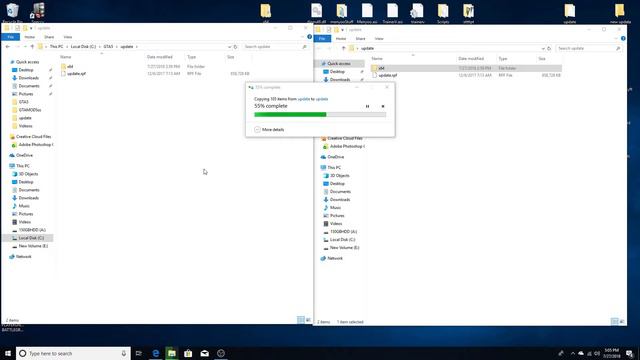The image size is (640, 360).
Task: Refresh the right Explorer window
Action: tap(549, 49)
